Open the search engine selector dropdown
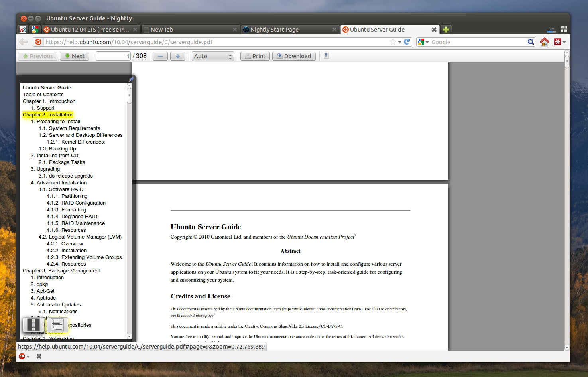 423,42
